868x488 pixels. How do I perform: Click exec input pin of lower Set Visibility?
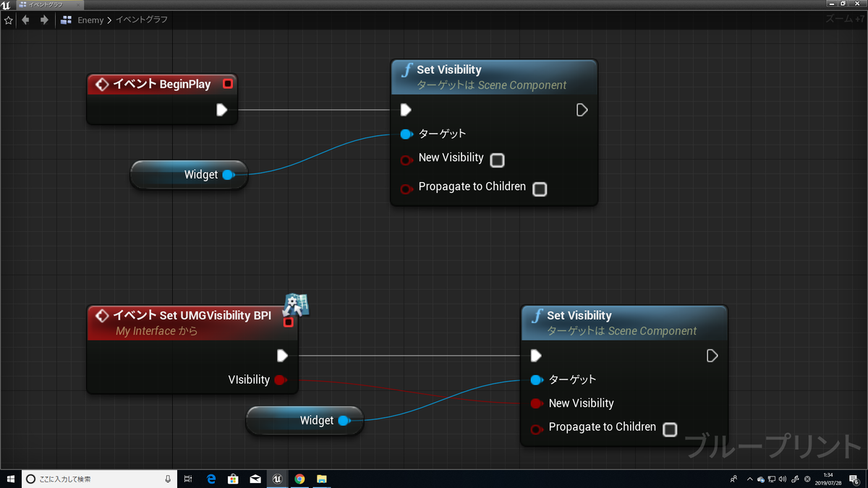[x=536, y=356]
